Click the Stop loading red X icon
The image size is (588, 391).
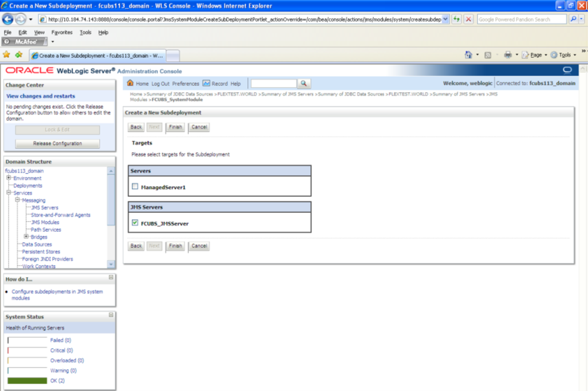tap(468, 19)
